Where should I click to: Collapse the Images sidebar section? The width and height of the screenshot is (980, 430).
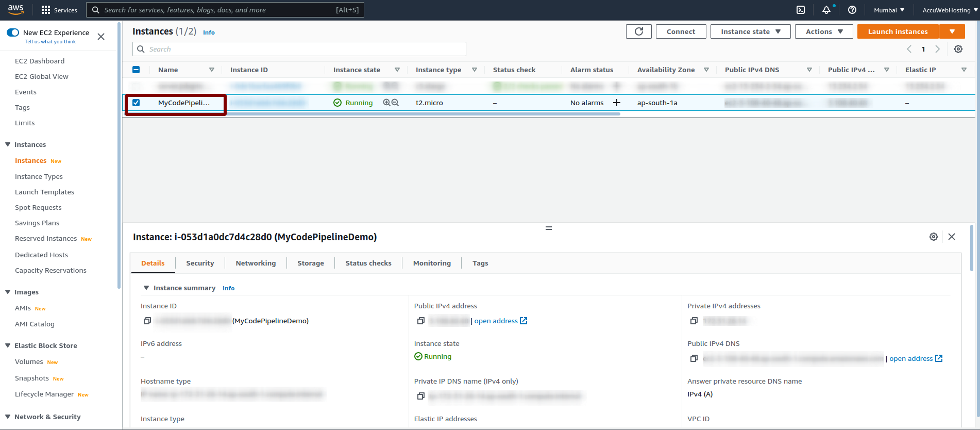click(x=8, y=292)
